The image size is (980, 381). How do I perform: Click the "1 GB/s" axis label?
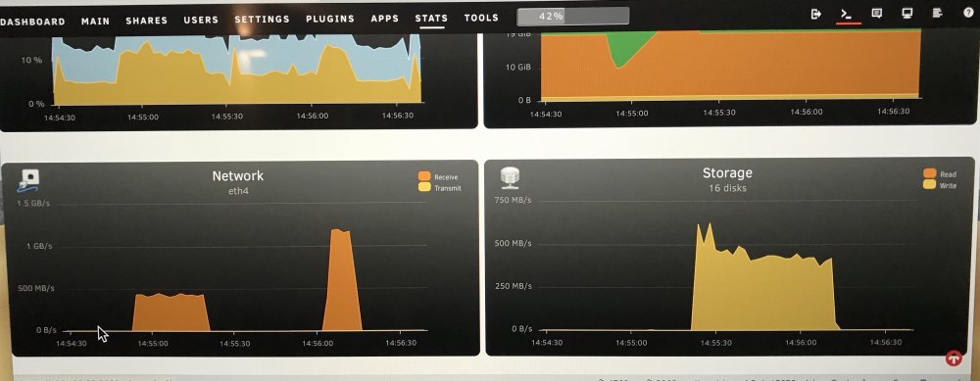coord(39,246)
